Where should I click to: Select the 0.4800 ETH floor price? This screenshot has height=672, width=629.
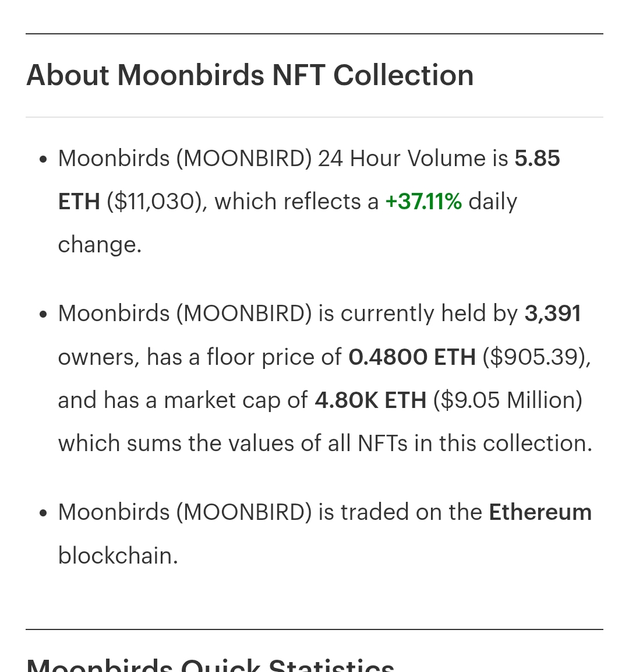pyautogui.click(x=412, y=357)
